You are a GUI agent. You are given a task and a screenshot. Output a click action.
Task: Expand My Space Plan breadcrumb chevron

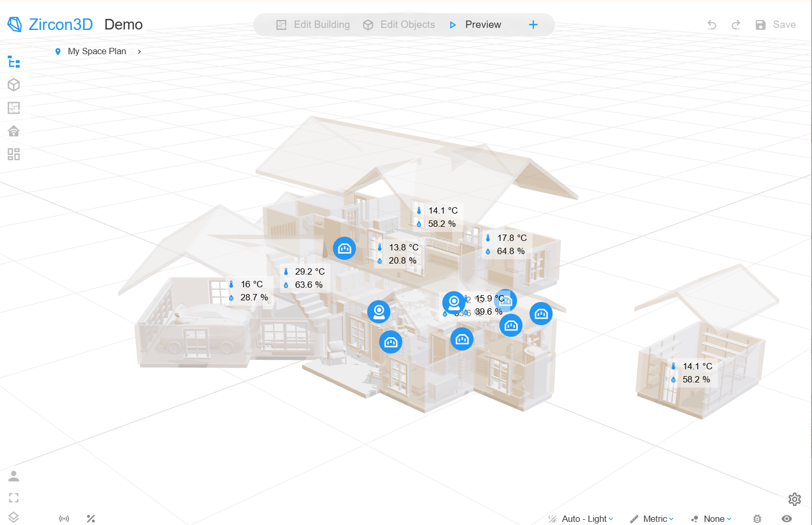(139, 52)
